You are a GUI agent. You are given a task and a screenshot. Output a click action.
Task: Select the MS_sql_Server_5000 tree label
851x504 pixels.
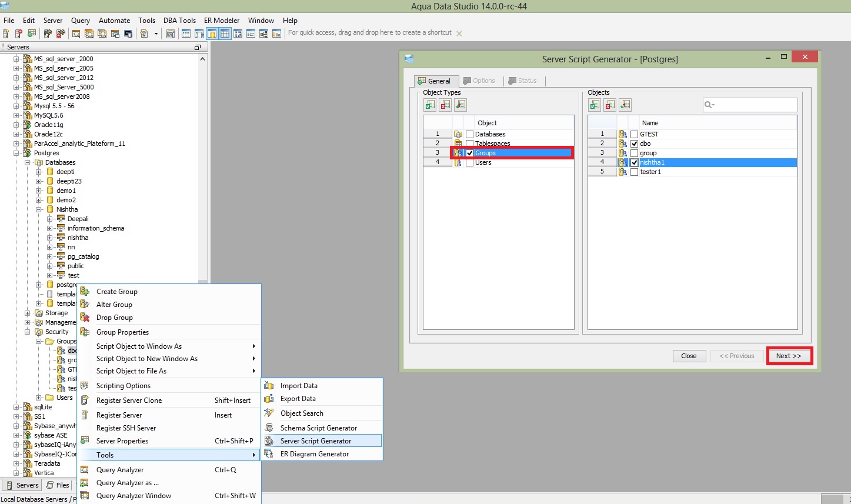coord(64,87)
